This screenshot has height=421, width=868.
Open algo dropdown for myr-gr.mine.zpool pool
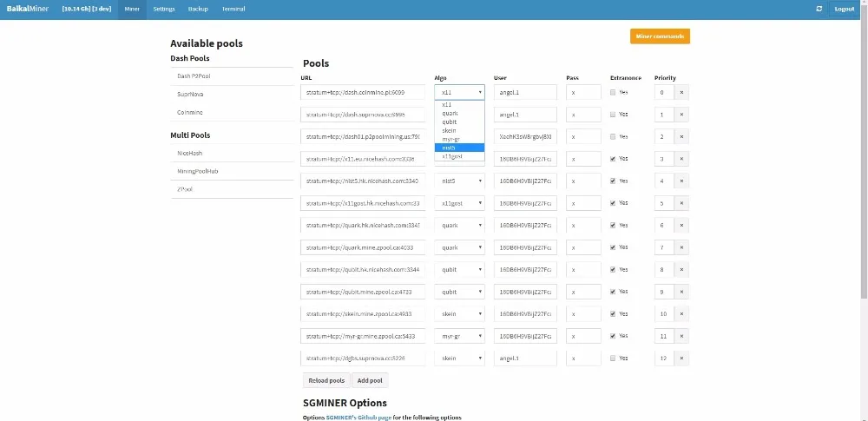[x=459, y=336]
